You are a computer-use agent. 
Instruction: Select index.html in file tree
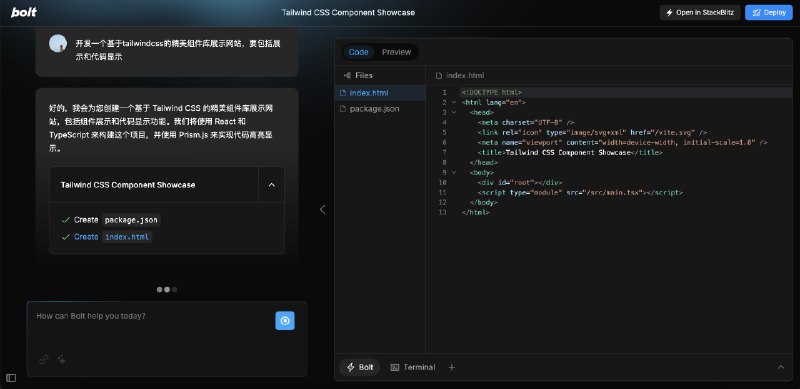coord(380,93)
